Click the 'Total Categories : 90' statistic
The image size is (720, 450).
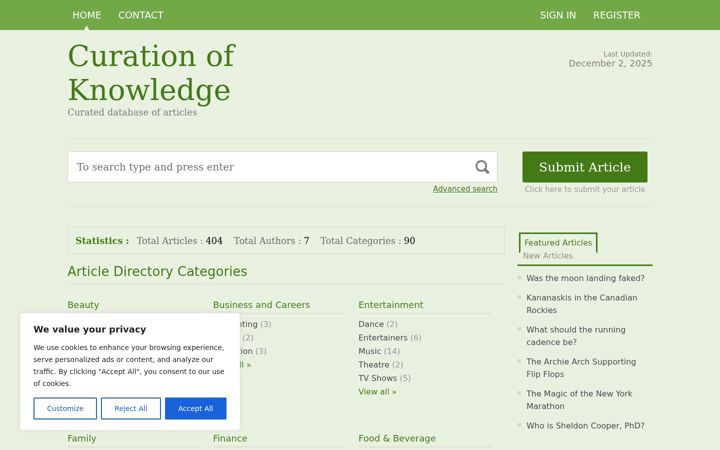368,241
